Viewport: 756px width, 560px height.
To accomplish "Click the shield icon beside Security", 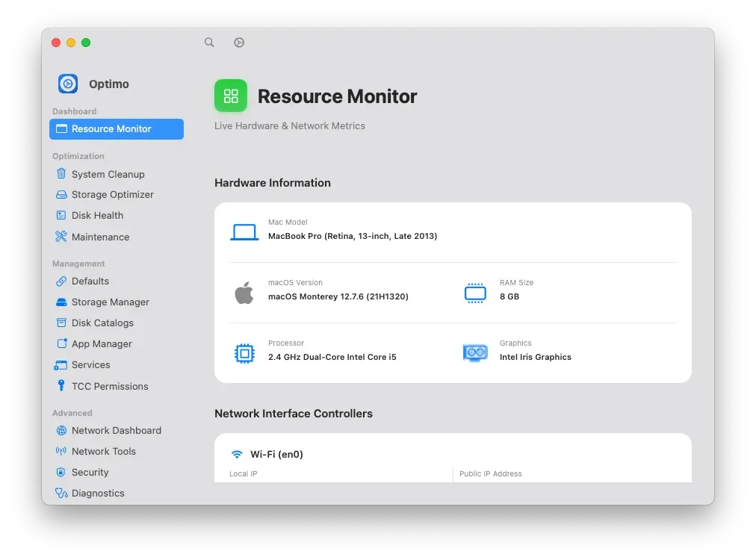I will click(61, 473).
